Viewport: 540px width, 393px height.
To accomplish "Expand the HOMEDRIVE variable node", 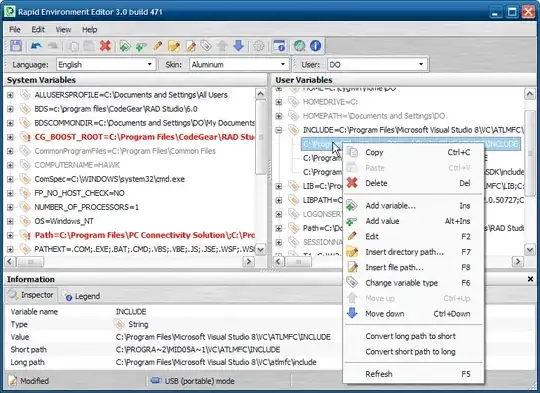I will click(279, 102).
